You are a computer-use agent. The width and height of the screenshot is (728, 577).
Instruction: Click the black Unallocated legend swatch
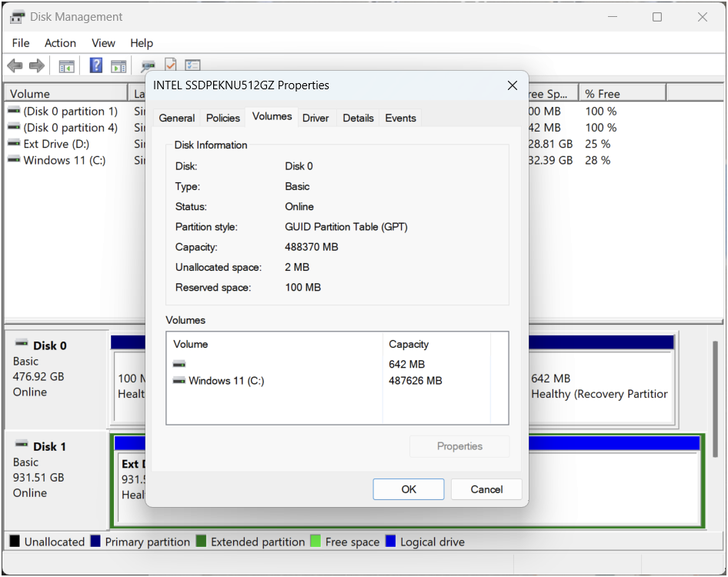click(x=15, y=542)
